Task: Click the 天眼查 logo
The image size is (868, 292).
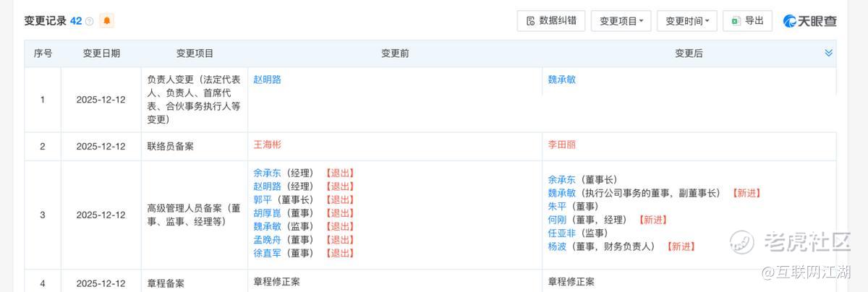Action: [x=810, y=21]
